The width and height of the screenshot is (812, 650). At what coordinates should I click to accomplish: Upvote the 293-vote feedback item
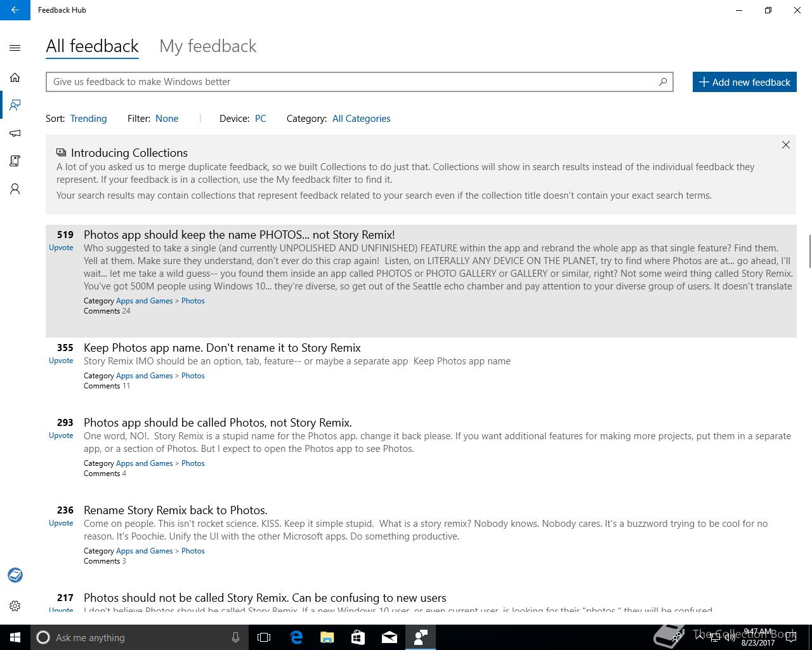click(61, 435)
